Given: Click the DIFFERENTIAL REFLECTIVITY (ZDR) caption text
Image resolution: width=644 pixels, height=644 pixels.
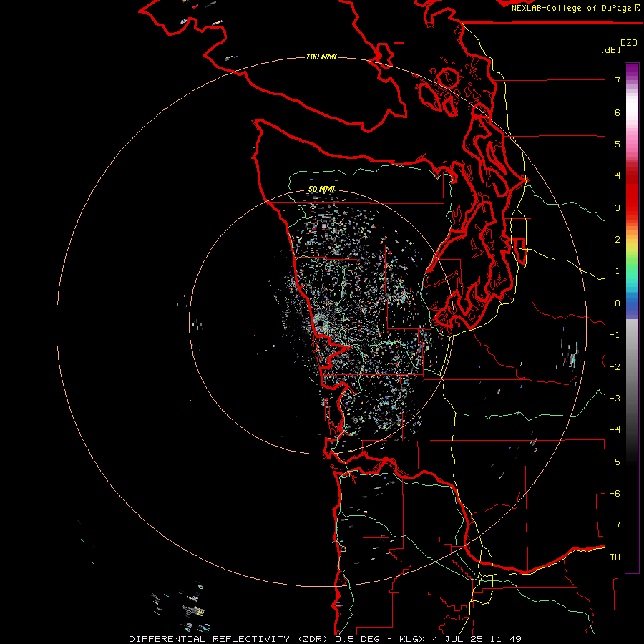Looking at the screenshot, I should click(x=230, y=639).
